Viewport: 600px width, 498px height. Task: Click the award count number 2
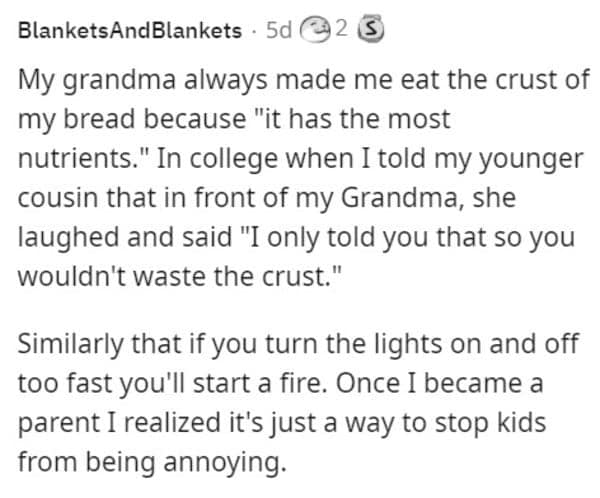(x=341, y=29)
